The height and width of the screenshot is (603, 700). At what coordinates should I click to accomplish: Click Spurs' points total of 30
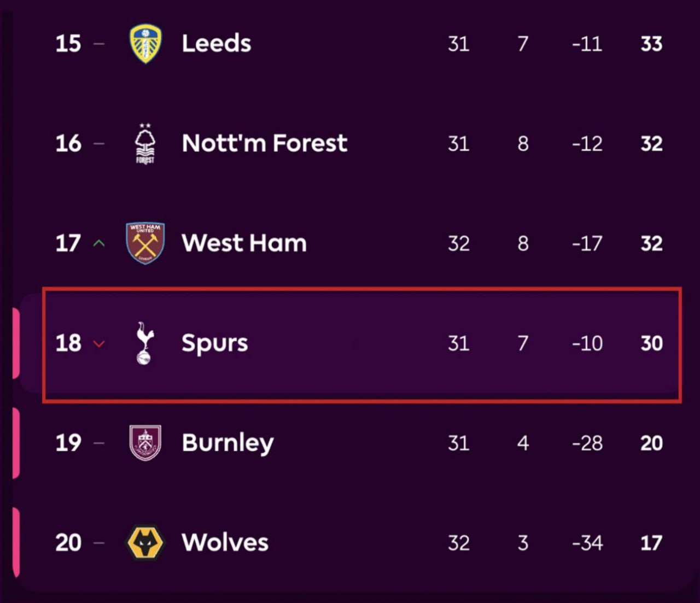[651, 343]
